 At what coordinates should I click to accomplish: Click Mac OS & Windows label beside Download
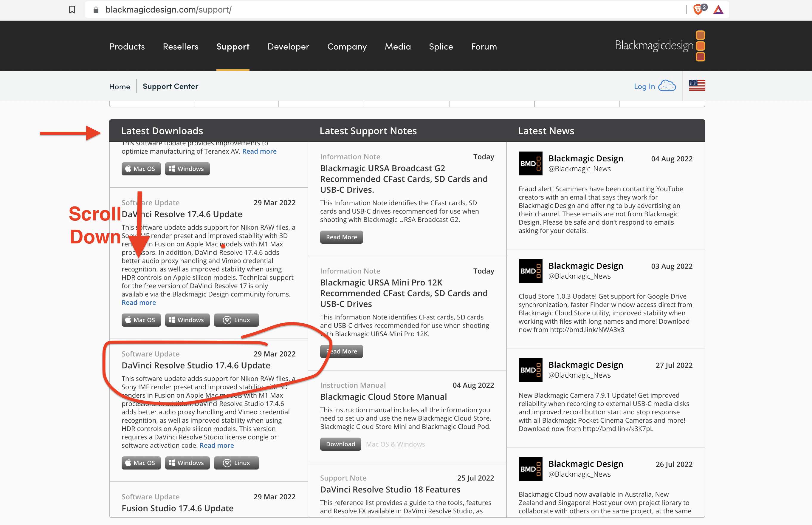tap(396, 444)
